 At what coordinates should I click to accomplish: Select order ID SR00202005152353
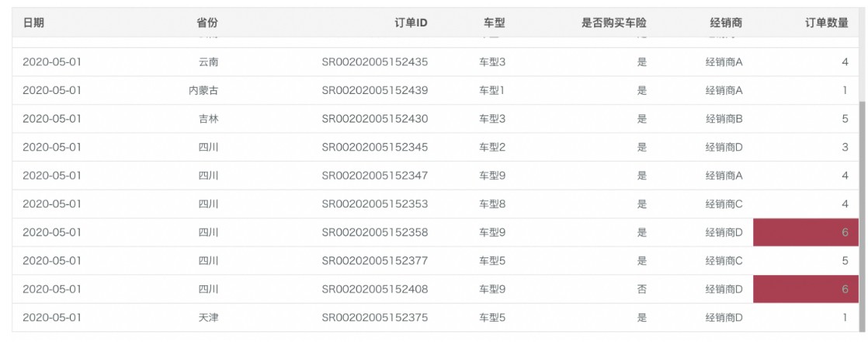coord(375,204)
